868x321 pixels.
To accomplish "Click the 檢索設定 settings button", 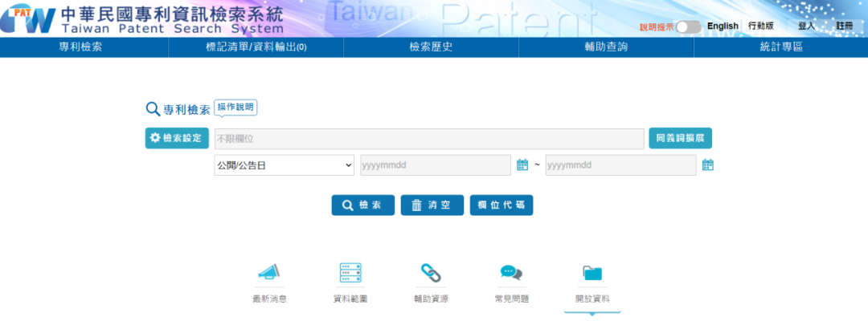I will coord(177,138).
